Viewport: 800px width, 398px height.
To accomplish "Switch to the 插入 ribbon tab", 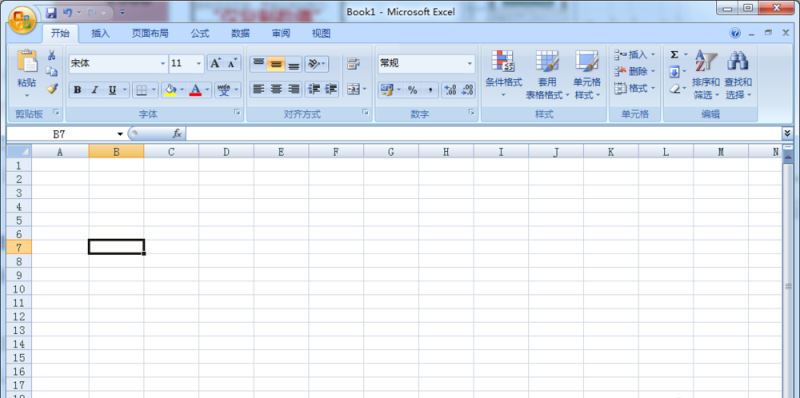I will (x=101, y=34).
